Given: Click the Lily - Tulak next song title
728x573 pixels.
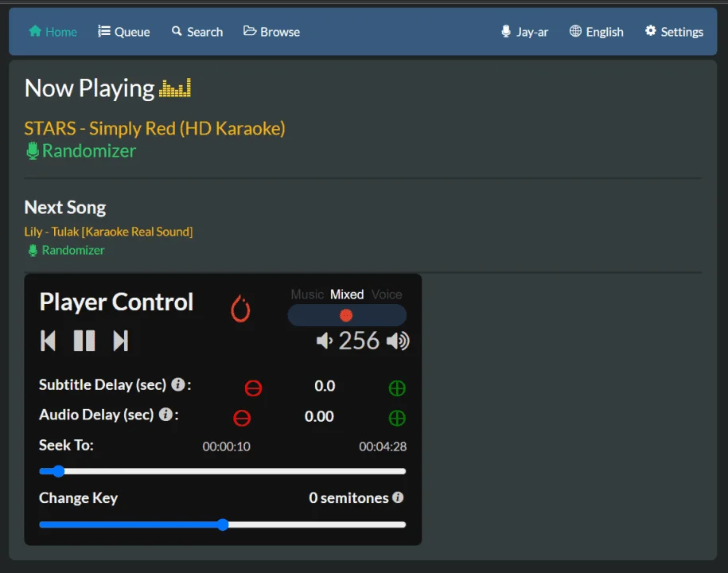Looking at the screenshot, I should point(108,232).
